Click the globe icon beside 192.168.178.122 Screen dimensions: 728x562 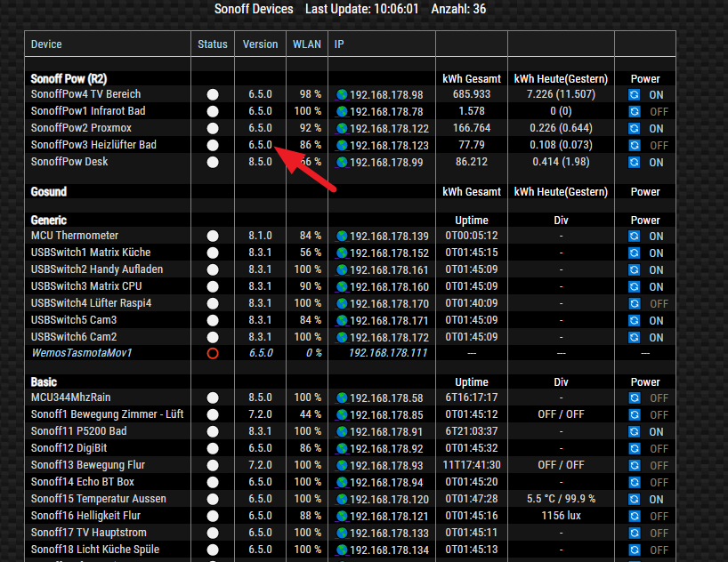342,129
